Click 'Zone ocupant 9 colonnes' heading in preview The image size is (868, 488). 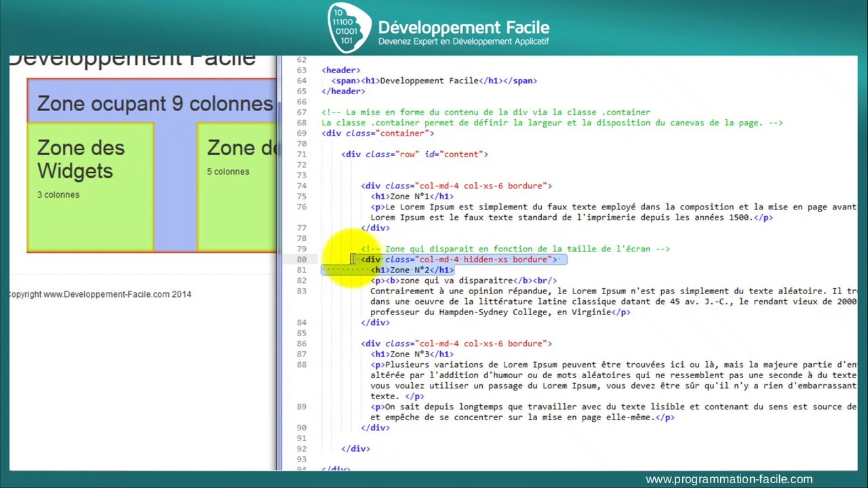tap(155, 104)
